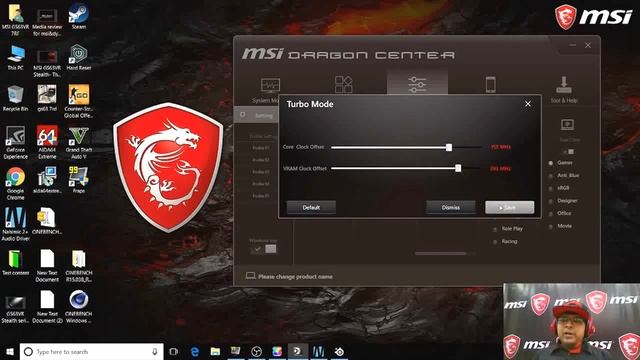Select the Gamer true color option

click(561, 163)
